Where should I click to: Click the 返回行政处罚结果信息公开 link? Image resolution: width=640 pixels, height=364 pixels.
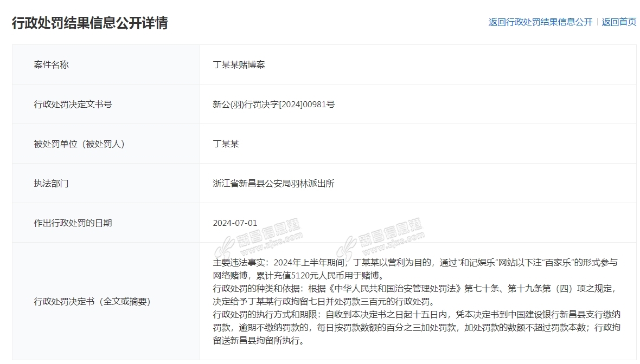[540, 22]
